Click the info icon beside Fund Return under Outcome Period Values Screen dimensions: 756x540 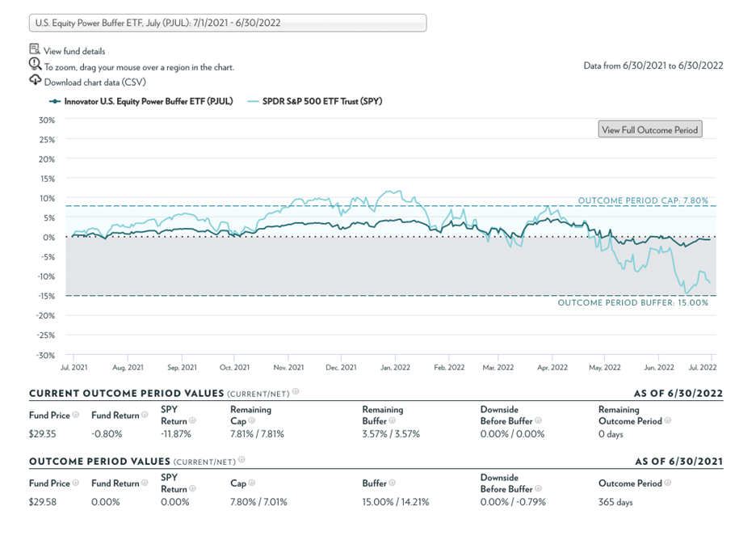pyautogui.click(x=145, y=483)
